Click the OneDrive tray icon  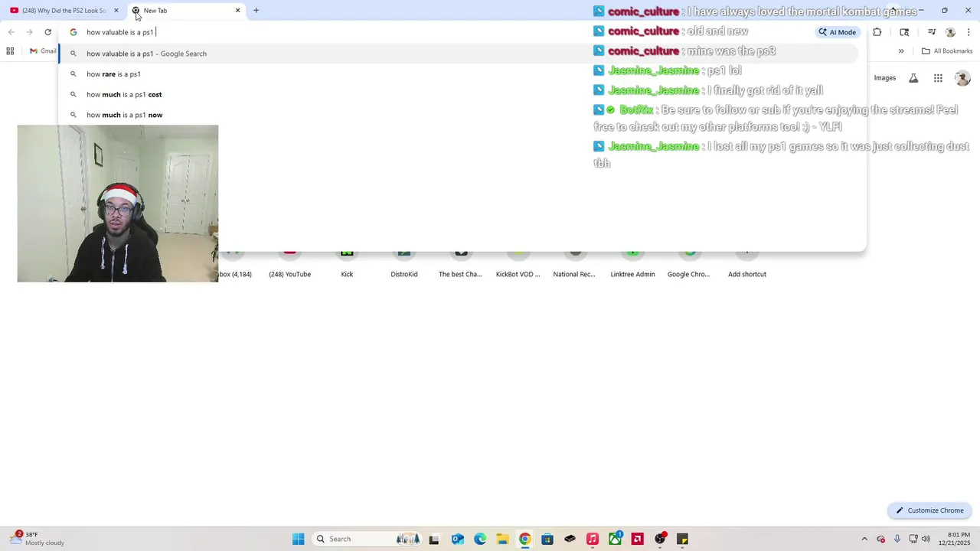[x=881, y=539]
